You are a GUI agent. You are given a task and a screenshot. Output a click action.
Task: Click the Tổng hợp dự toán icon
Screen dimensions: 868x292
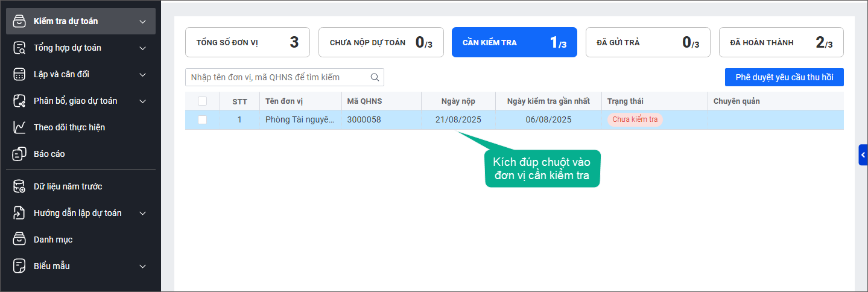[19, 48]
